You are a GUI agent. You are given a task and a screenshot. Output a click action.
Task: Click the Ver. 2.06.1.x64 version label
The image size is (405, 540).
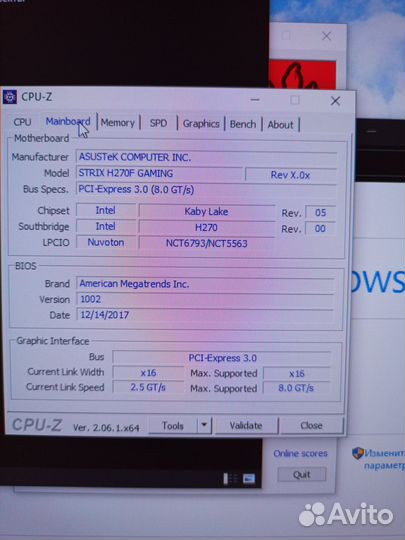pyautogui.click(x=106, y=428)
